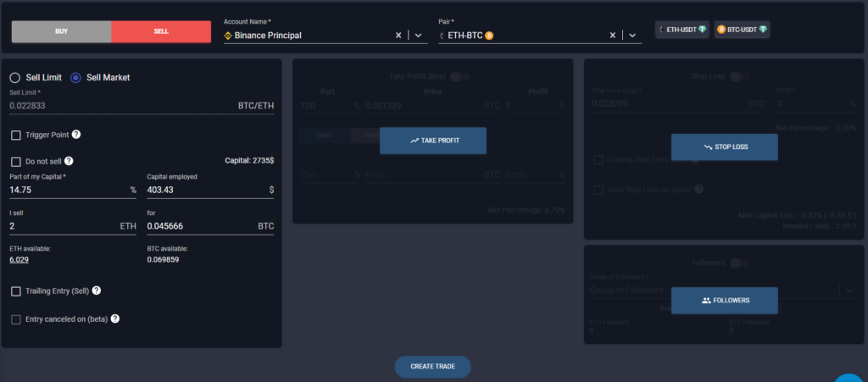Toggle the Followers switch

point(739,263)
